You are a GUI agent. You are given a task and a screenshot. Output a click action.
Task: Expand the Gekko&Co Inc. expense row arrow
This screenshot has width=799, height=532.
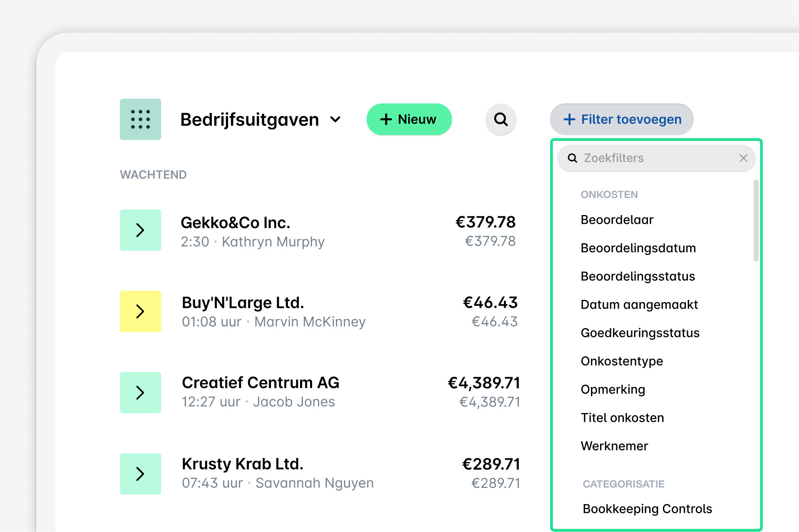pyautogui.click(x=140, y=230)
